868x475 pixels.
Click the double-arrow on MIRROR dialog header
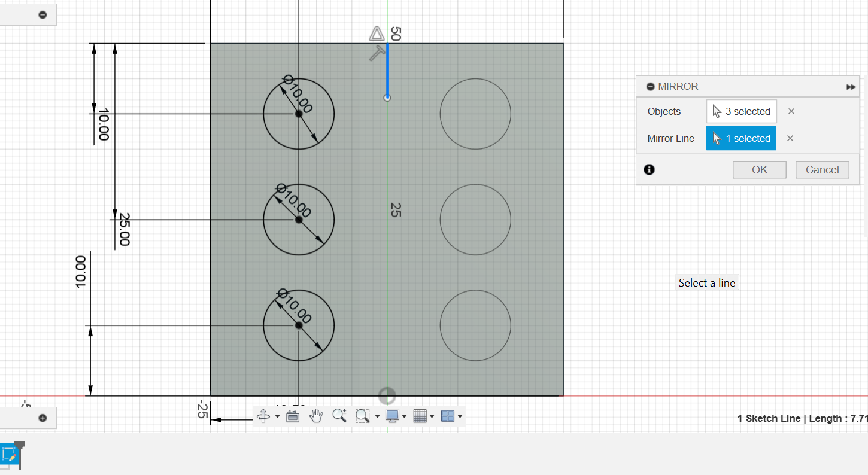[x=851, y=87]
